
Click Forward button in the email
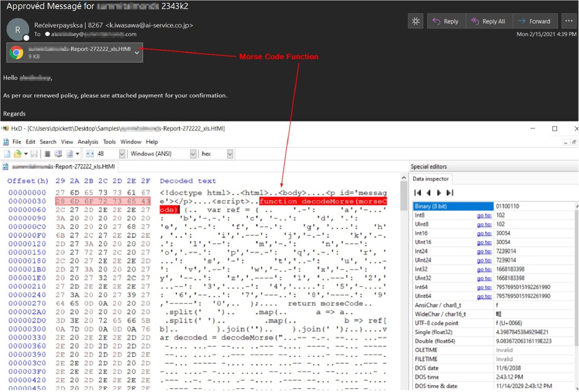pos(535,21)
